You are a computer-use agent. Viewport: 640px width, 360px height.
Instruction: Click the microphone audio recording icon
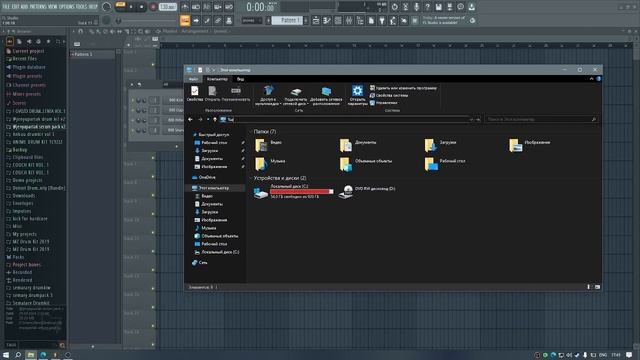(416, 7)
